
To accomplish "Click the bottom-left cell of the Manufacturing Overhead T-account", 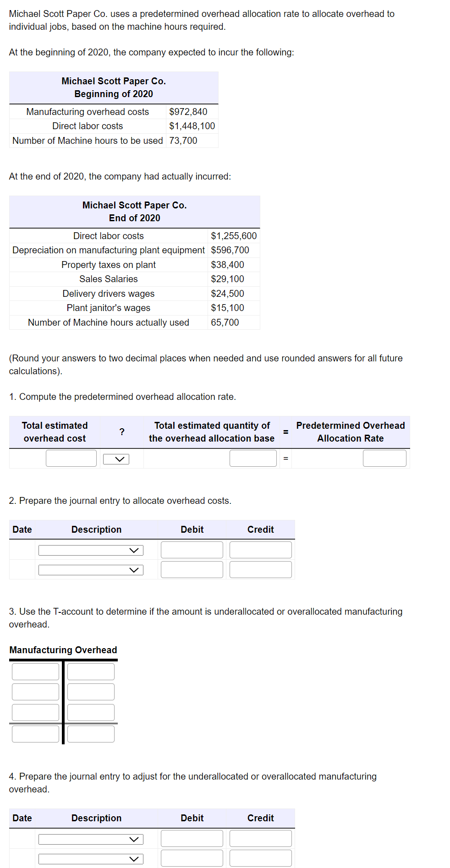I will point(35,733).
